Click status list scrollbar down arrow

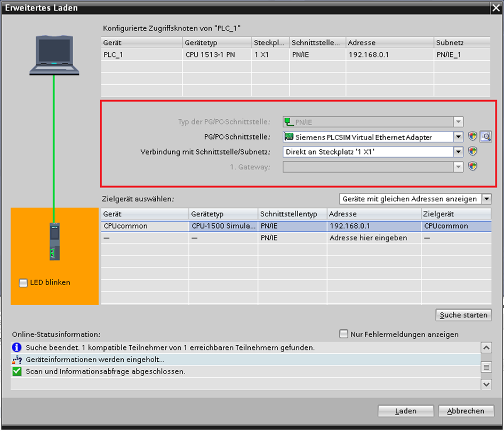pyautogui.click(x=486, y=384)
